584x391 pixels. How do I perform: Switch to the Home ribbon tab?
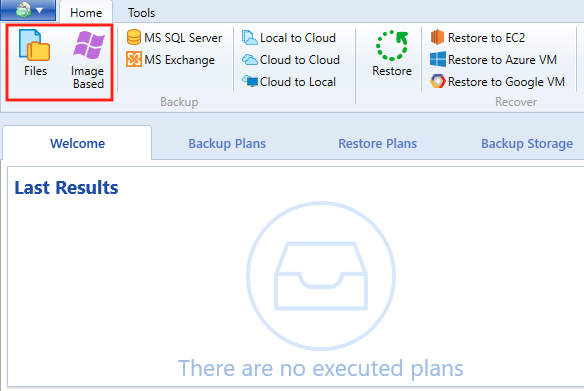click(86, 13)
